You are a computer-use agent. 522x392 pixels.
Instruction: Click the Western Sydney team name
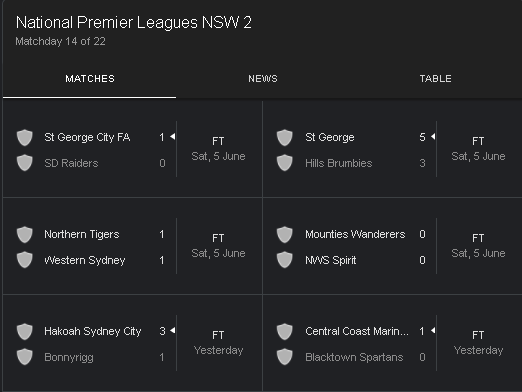point(85,260)
